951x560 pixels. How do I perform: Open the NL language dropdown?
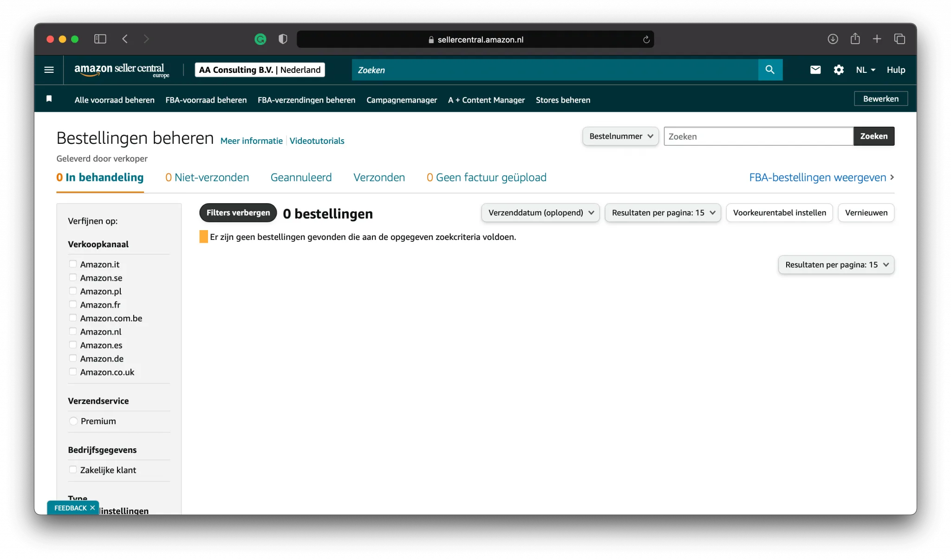coord(866,70)
